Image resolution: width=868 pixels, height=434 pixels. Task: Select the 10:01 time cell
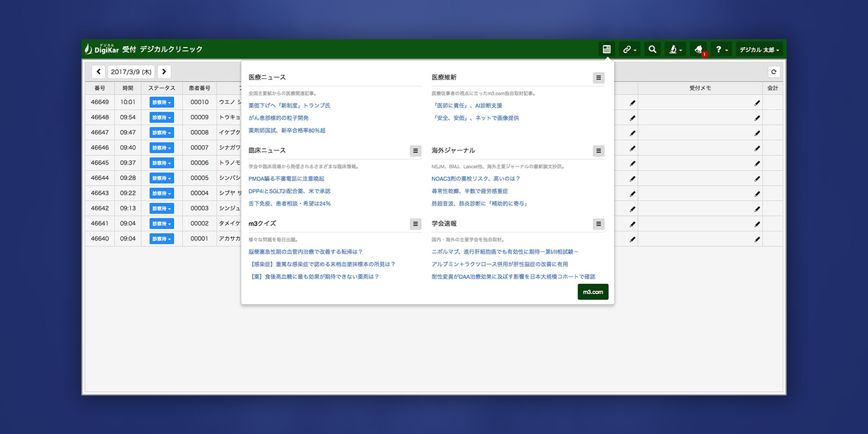point(128,102)
